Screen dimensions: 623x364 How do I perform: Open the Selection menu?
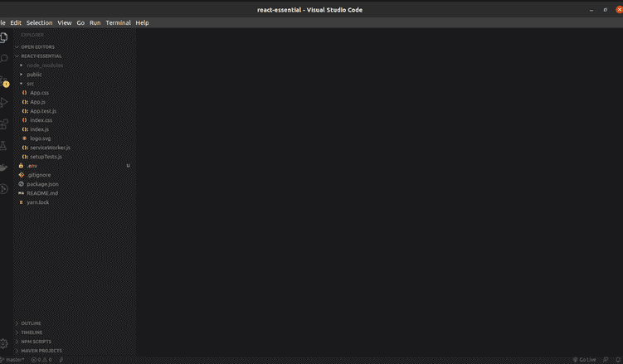pos(39,22)
